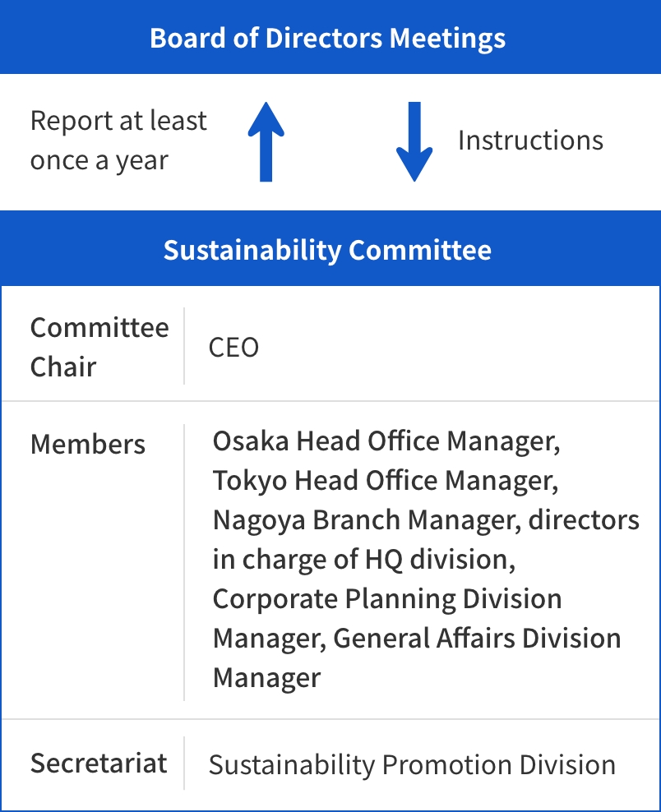Click the downward blue arrow icon
The width and height of the screenshot is (661, 812).
(414, 141)
